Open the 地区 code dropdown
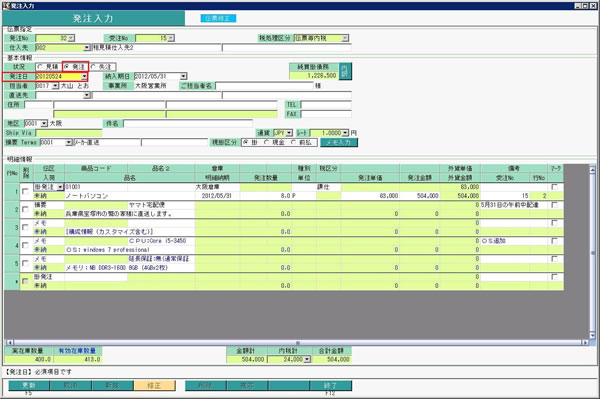The image size is (600, 399). (44, 123)
